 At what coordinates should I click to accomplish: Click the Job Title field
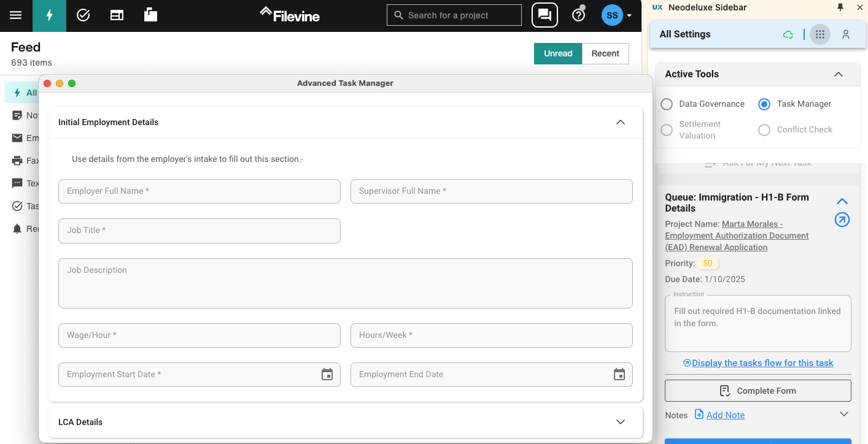pyautogui.click(x=200, y=231)
